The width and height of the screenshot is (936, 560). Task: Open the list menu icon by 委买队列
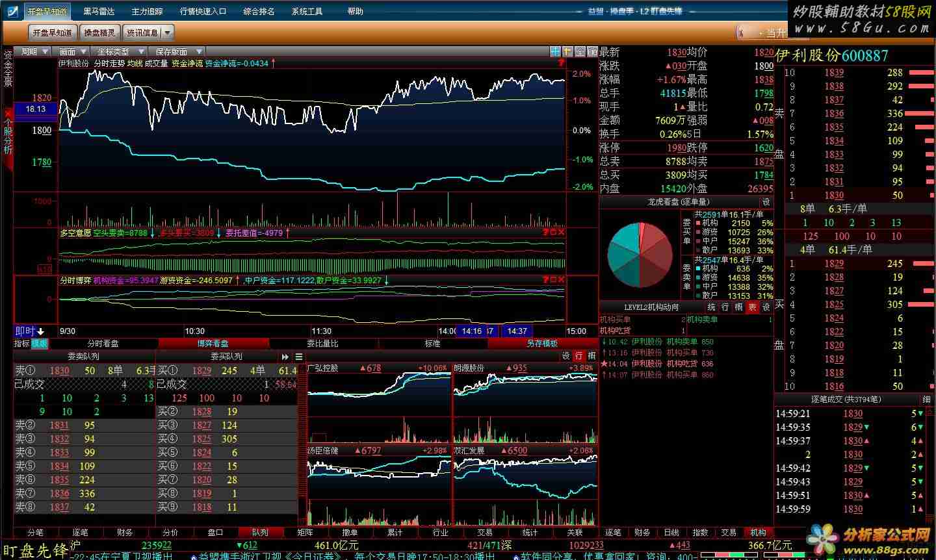click(299, 357)
